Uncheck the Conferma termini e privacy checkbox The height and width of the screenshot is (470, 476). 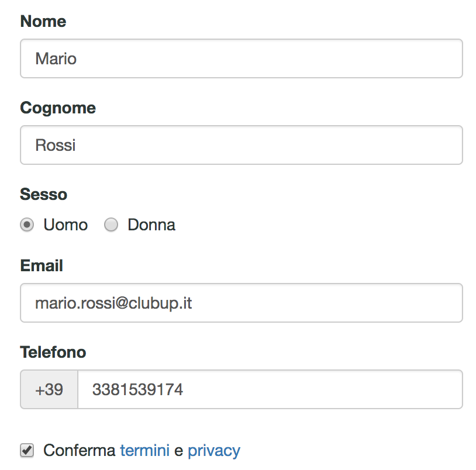tap(26, 450)
